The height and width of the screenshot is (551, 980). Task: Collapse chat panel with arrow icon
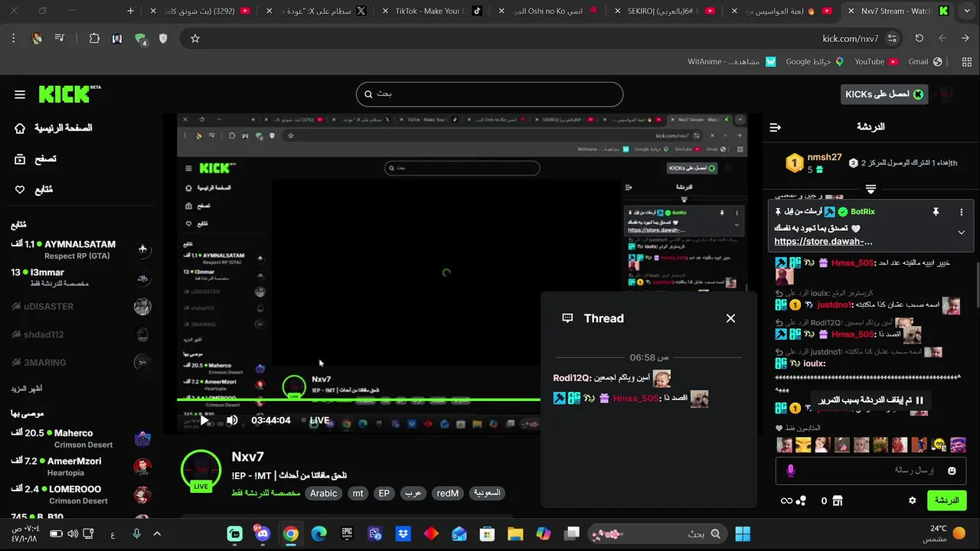(x=776, y=127)
